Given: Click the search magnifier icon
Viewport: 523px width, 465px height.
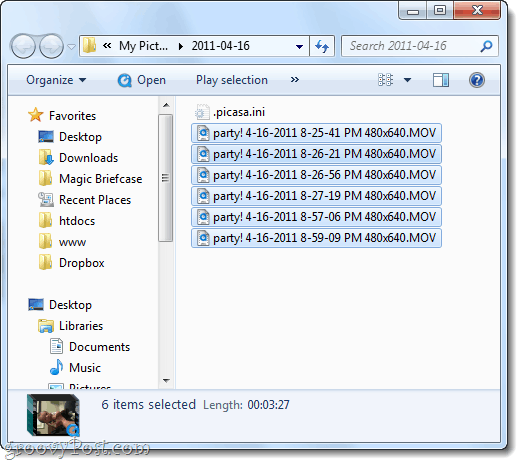Looking at the screenshot, I should [x=486, y=46].
